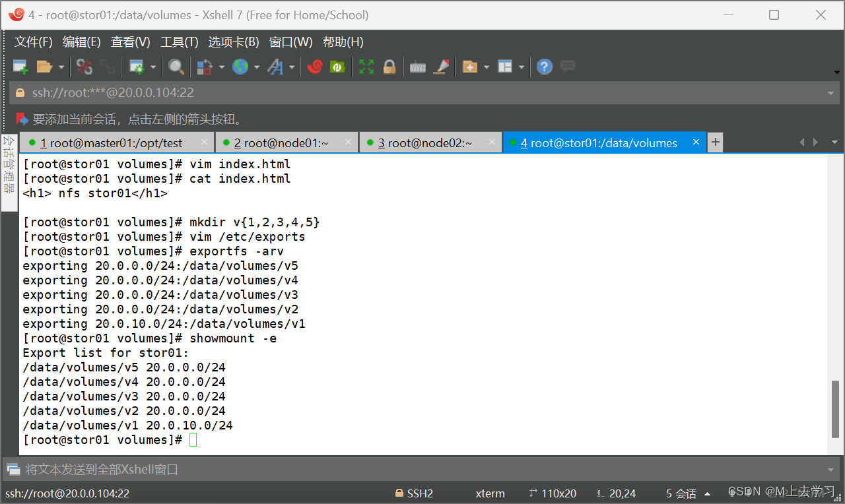
Task: Click the xterm status bar entry
Action: 490,493
